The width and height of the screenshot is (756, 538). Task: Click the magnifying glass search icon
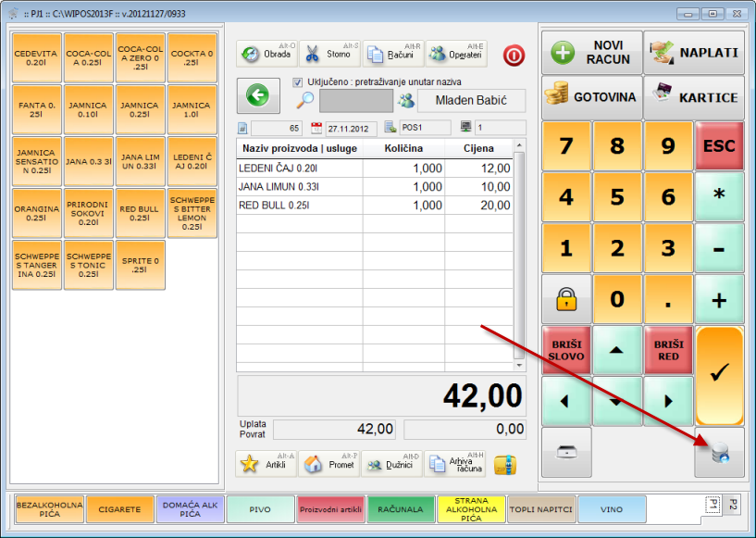306,101
